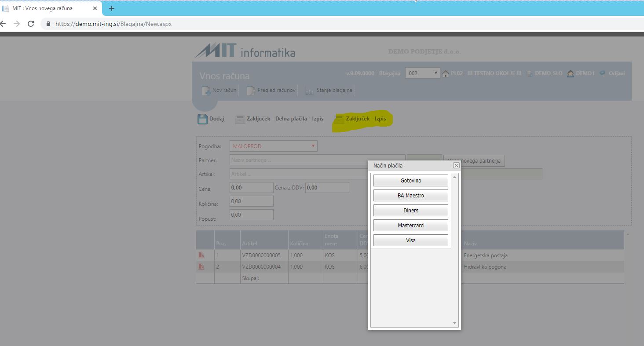
Task: Click the Nov račun document icon
Action: tap(206, 91)
